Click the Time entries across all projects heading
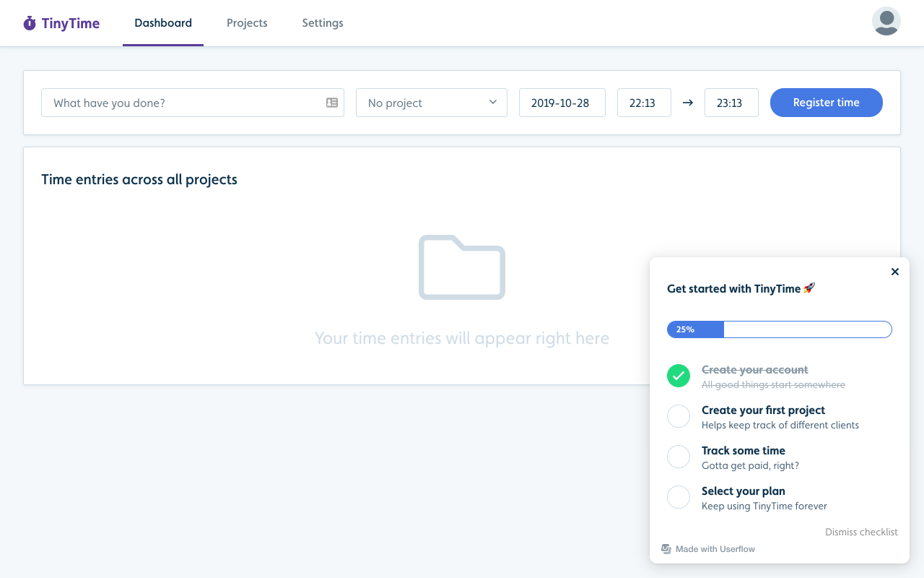 click(139, 179)
